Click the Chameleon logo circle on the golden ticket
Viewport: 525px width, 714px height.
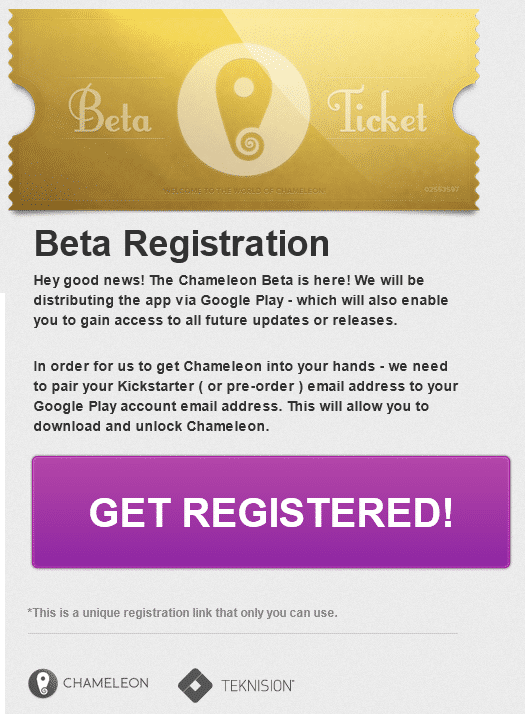pyautogui.click(x=244, y=110)
